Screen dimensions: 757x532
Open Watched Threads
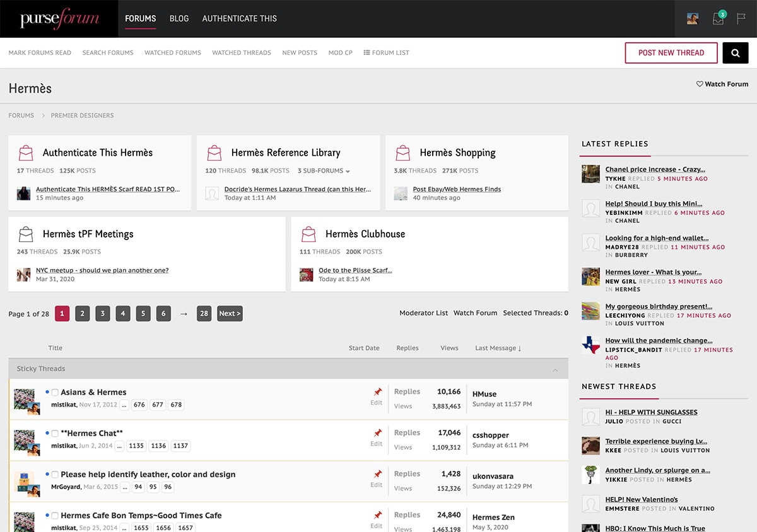tap(242, 53)
